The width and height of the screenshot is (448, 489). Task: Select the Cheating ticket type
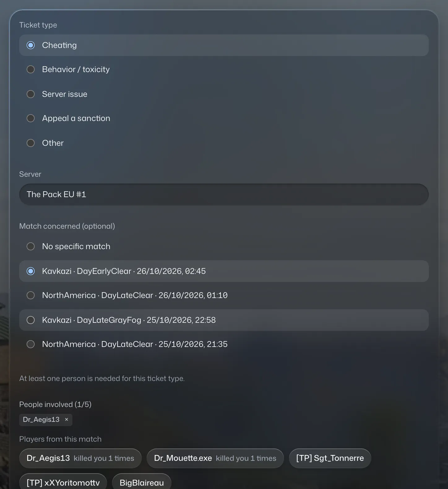224,45
